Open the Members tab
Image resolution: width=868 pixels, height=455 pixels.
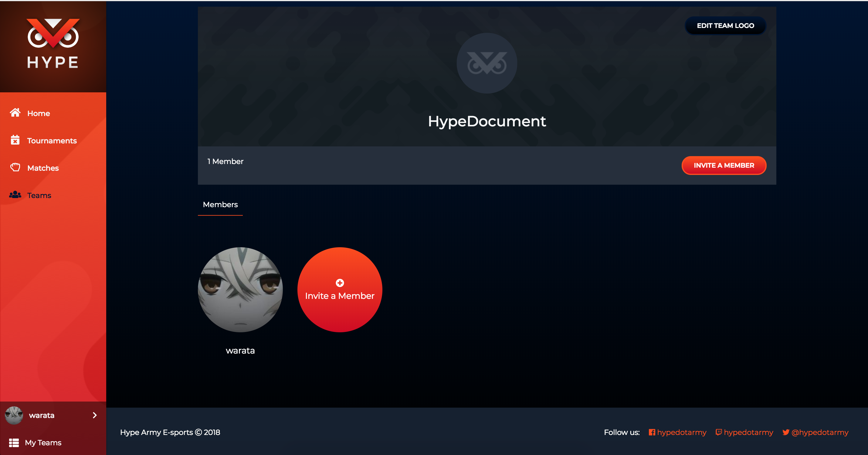pos(220,204)
